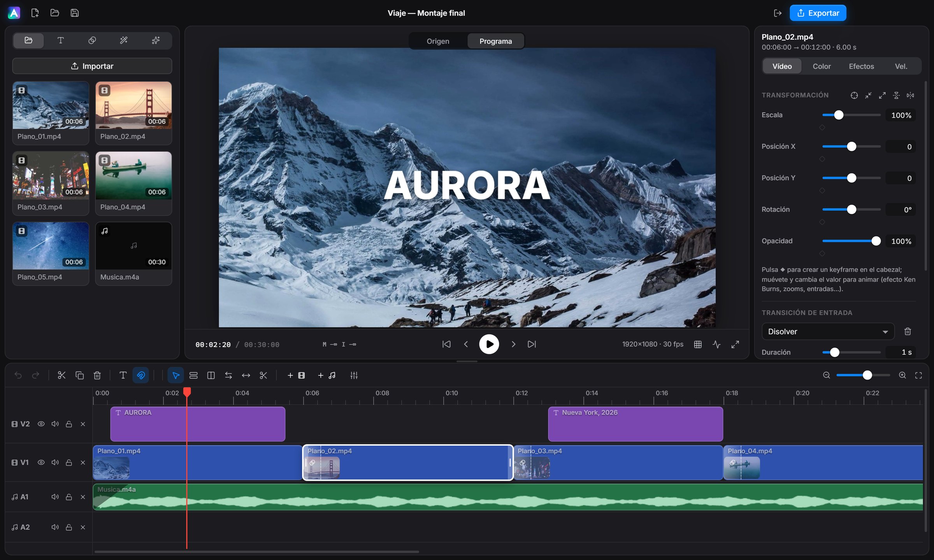The width and height of the screenshot is (934, 560).
Task: Click the timeline zoom slider handle
Action: [x=867, y=375]
